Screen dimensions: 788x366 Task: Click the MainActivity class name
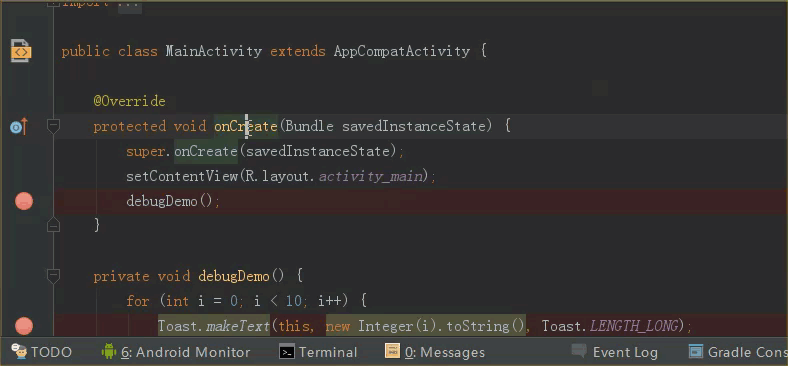[214, 51]
